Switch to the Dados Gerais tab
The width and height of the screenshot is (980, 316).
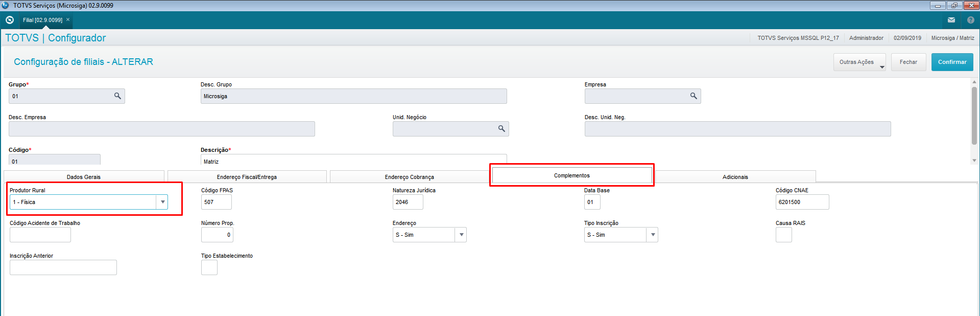(x=84, y=177)
